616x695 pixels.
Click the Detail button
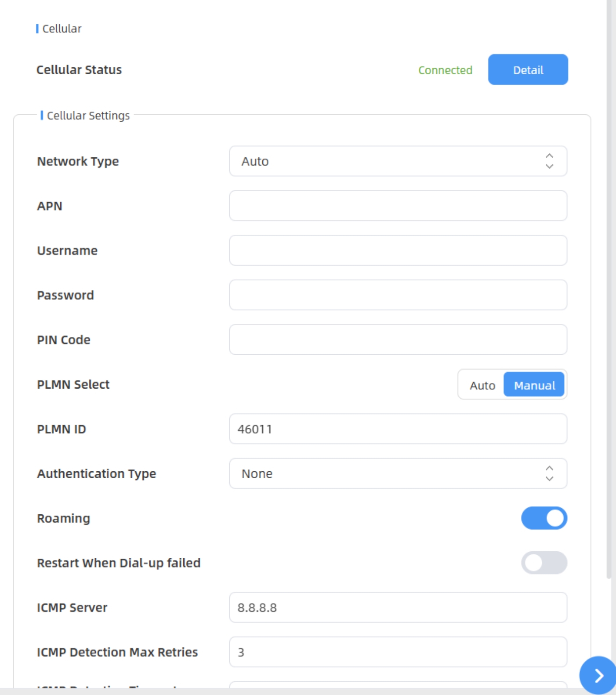pos(528,70)
